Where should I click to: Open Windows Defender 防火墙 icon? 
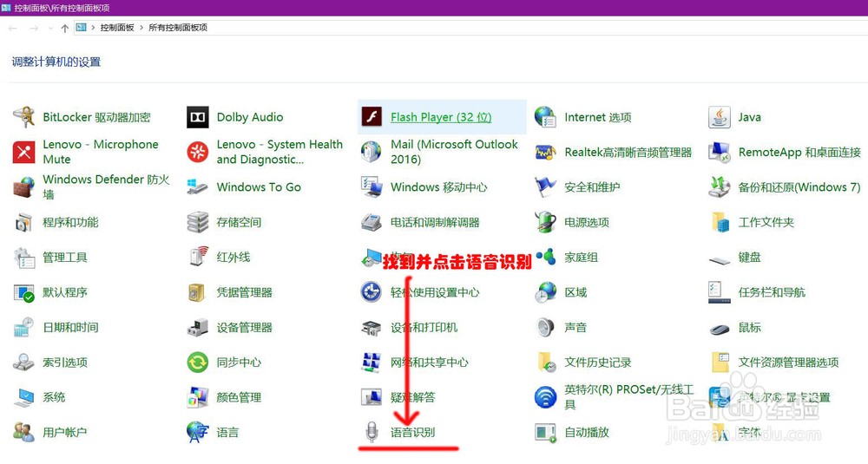(x=23, y=187)
